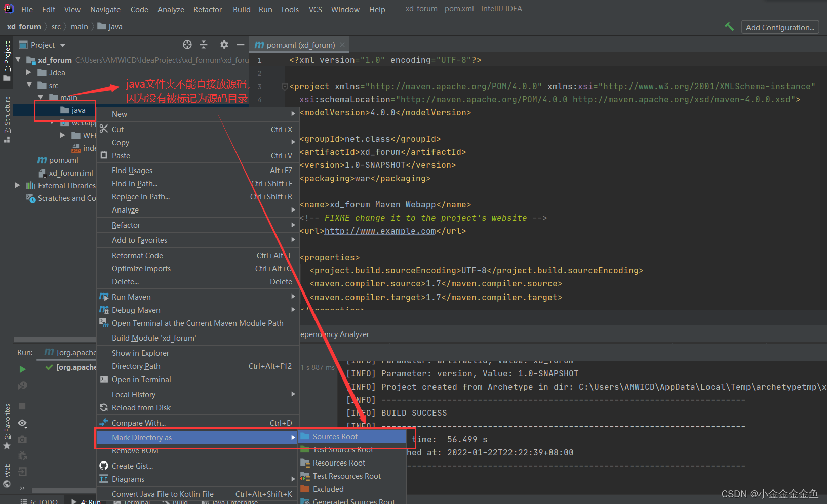The height and width of the screenshot is (504, 827).
Task: Open Project panel settings gear
Action: click(x=224, y=45)
